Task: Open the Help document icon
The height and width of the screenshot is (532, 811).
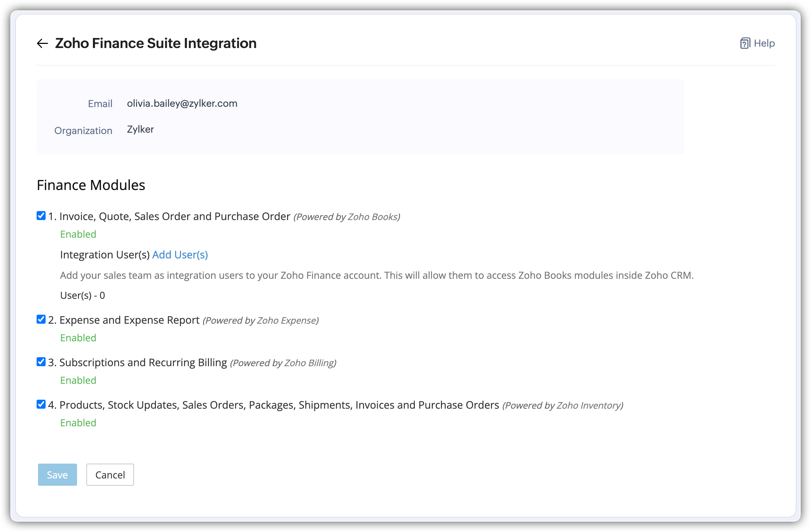Action: pos(745,44)
